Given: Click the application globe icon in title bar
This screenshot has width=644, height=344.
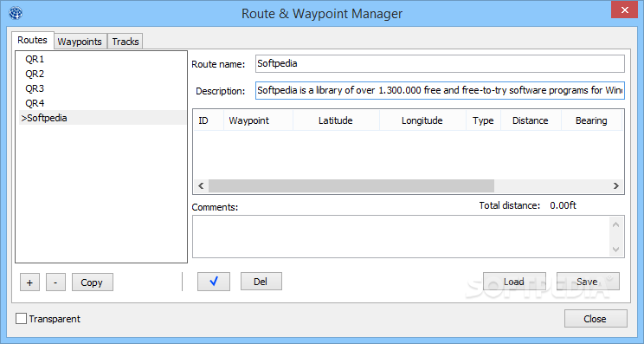Looking at the screenshot, I should (x=16, y=13).
